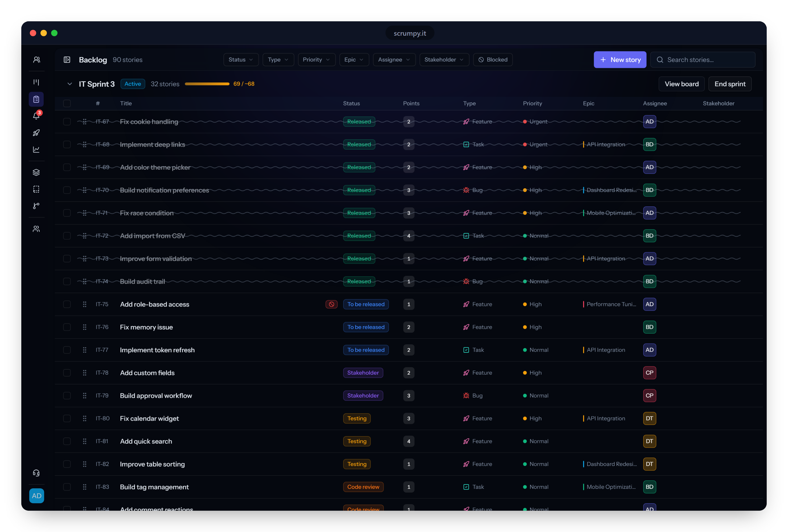Open the notifications bell in sidebar
Image resolution: width=788 pixels, height=532 pixels.
click(x=36, y=116)
